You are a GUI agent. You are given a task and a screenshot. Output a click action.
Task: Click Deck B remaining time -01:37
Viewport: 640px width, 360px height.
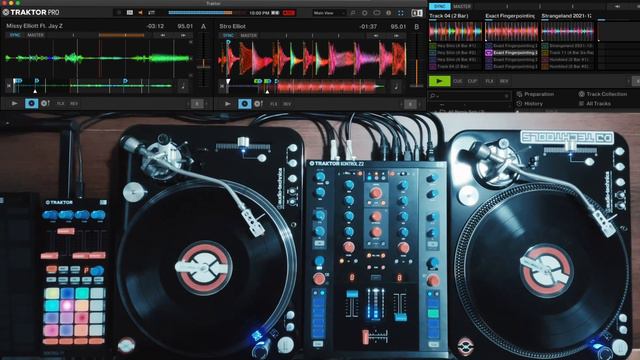pyautogui.click(x=368, y=27)
